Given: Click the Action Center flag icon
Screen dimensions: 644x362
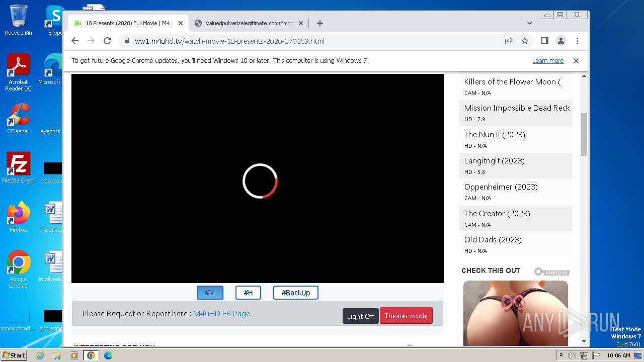Looking at the screenshot, I should (x=596, y=355).
